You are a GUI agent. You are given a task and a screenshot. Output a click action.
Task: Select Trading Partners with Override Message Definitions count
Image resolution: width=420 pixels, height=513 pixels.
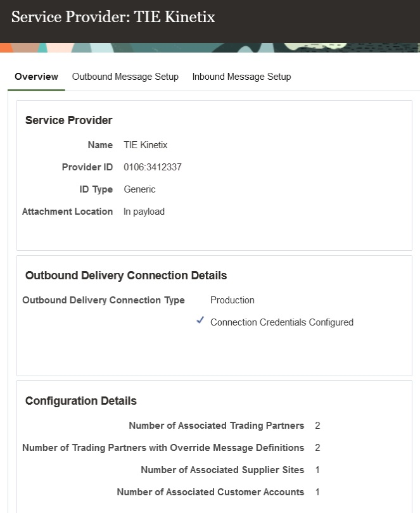pos(317,447)
